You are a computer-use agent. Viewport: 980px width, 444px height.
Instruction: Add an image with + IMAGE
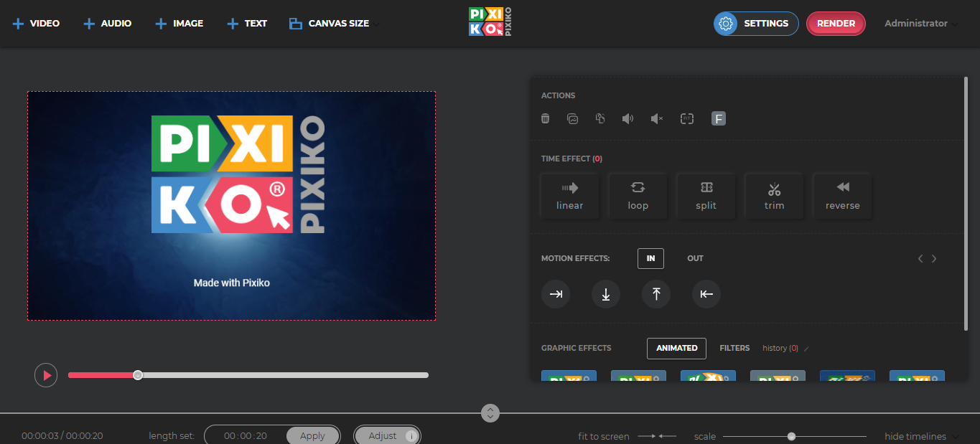pos(179,24)
